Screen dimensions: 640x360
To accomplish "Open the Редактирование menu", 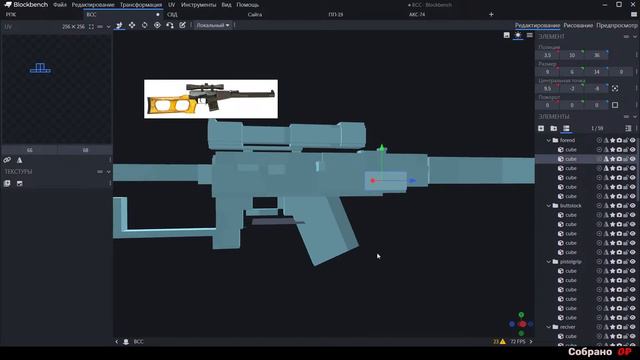I will pos(93,5).
